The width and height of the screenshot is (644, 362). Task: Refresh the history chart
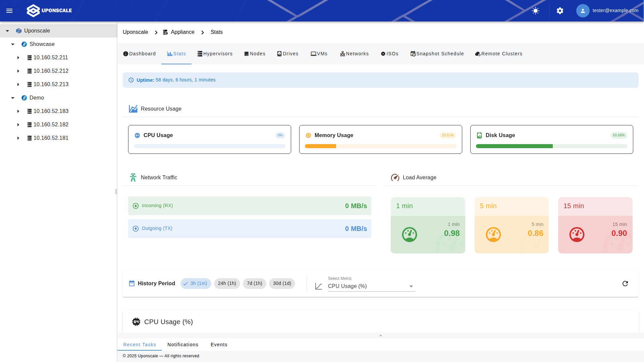(x=625, y=284)
